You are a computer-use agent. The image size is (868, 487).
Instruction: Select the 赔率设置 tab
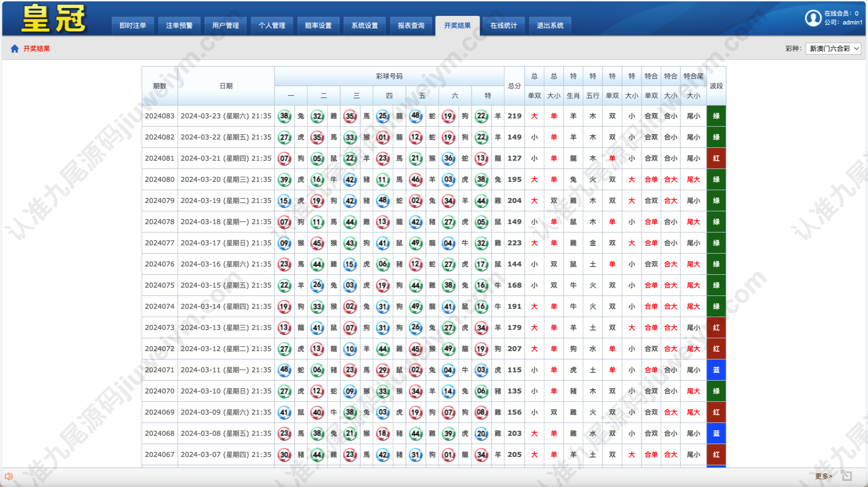coord(318,26)
